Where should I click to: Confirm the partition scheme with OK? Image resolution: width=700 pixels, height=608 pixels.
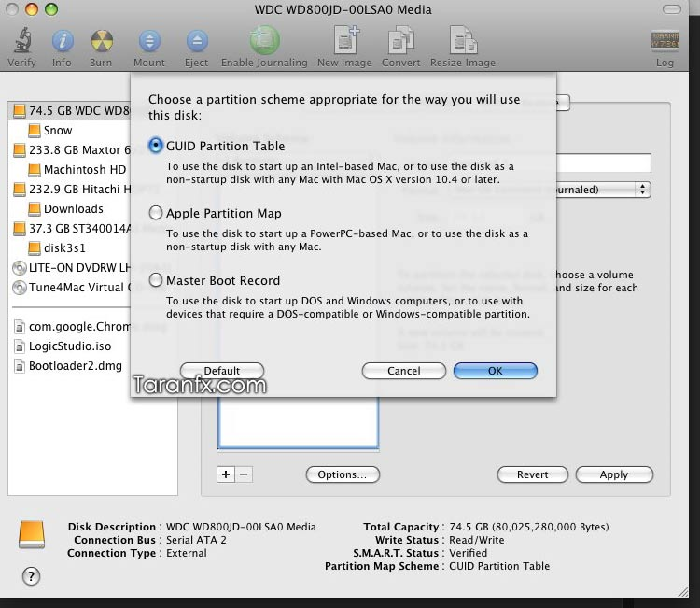(x=495, y=371)
